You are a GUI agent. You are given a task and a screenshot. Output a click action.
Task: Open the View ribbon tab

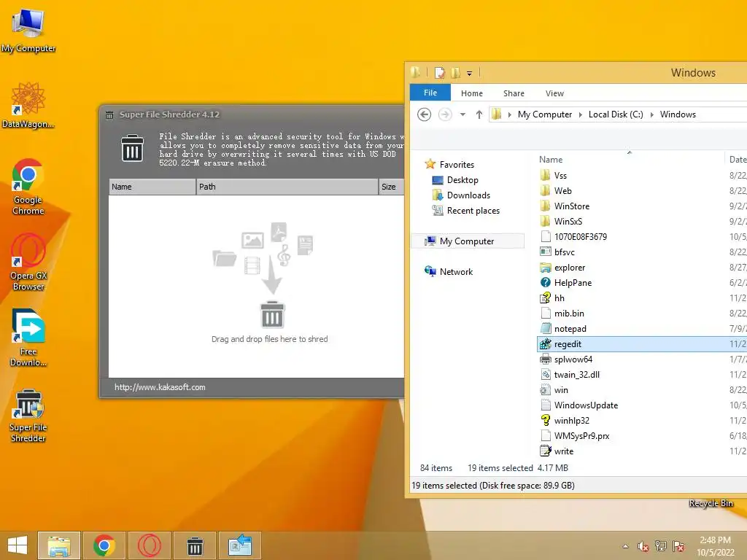point(554,93)
